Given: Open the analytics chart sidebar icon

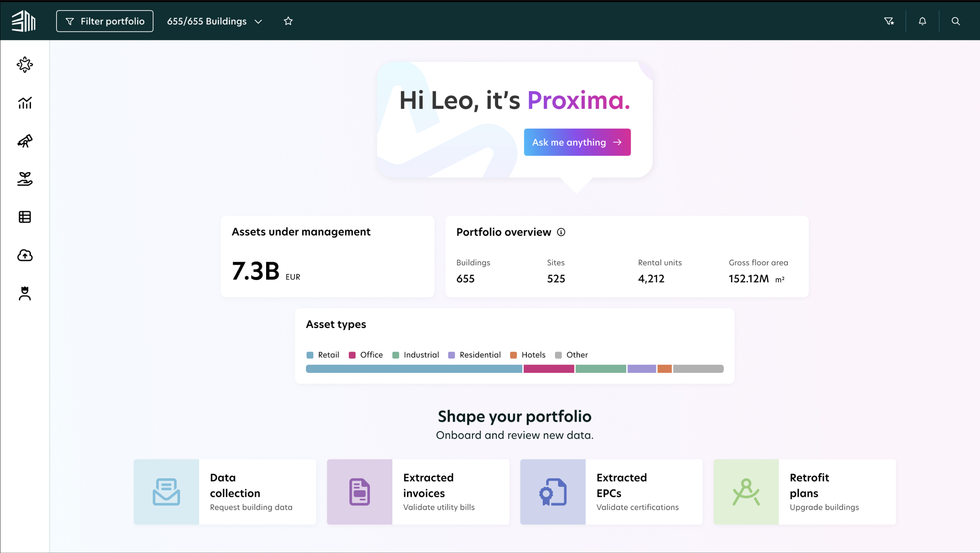Looking at the screenshot, I should [25, 103].
